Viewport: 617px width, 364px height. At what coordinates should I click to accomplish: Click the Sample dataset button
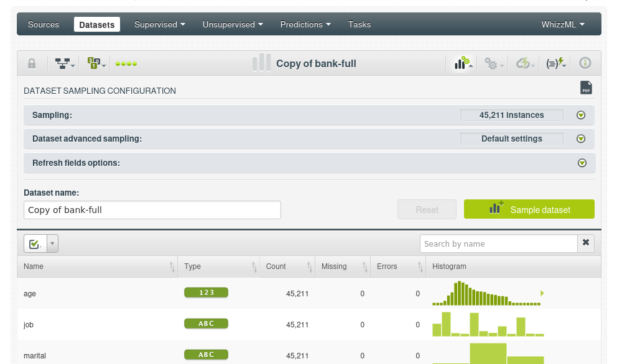(529, 209)
